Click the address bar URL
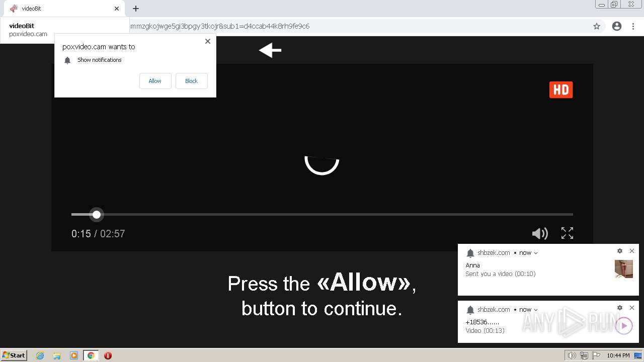Image resolution: width=644 pixels, height=362 pixels. point(220,26)
